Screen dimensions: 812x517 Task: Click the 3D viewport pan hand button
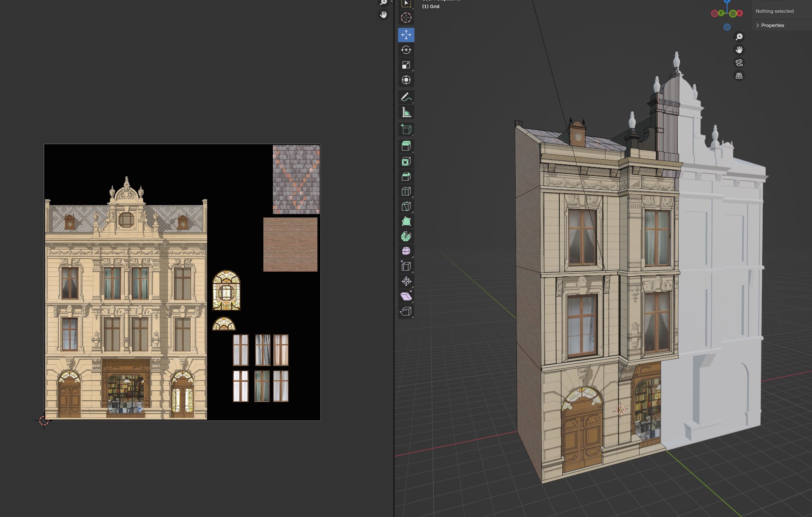click(x=739, y=50)
